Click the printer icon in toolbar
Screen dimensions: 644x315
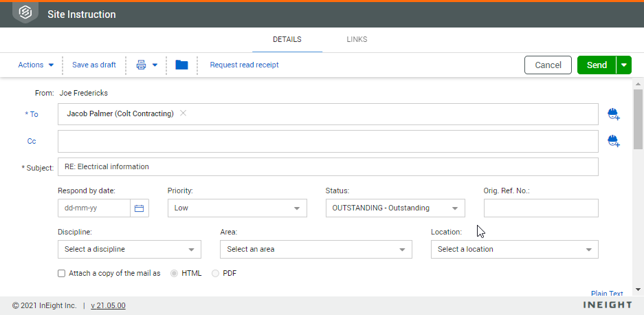142,65
